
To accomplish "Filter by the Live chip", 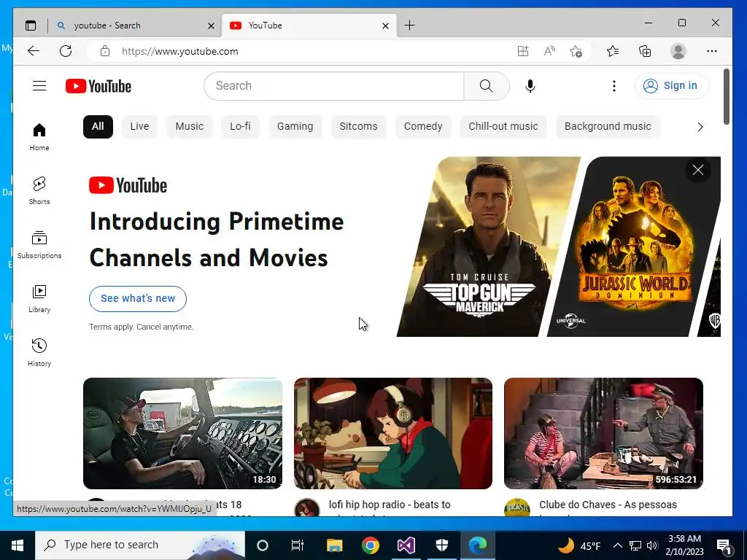I will (139, 126).
